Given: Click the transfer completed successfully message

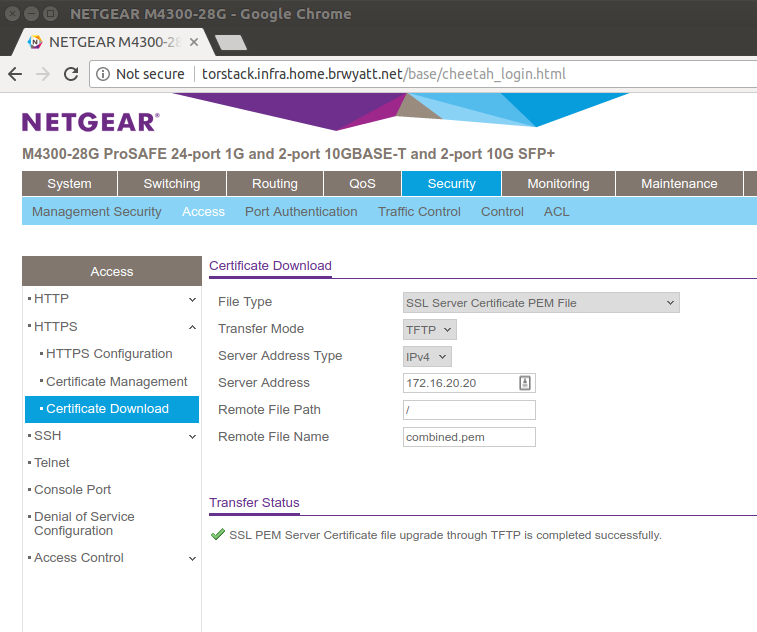Looking at the screenshot, I should pos(445,535).
